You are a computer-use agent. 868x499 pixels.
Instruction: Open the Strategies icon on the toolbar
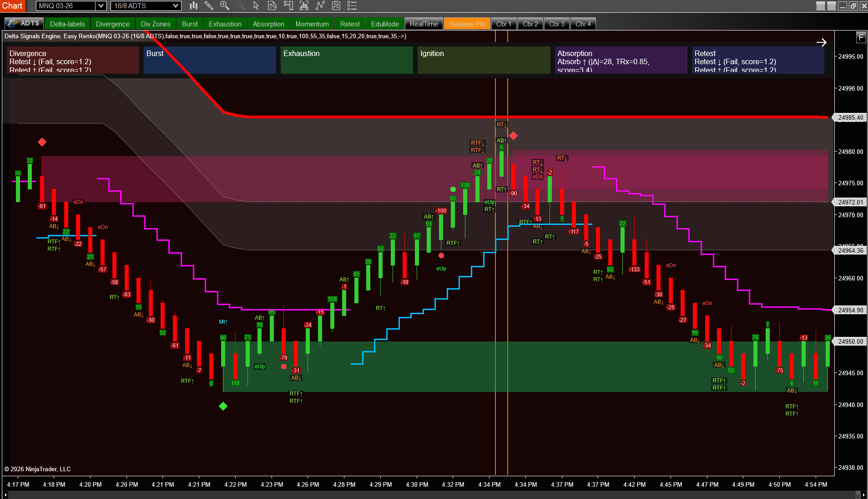[336, 6]
